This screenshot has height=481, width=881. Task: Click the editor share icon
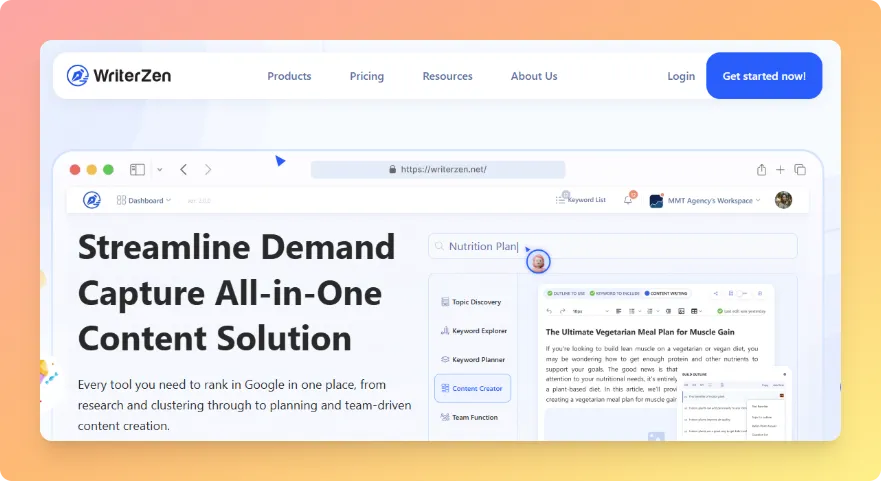[715, 293]
